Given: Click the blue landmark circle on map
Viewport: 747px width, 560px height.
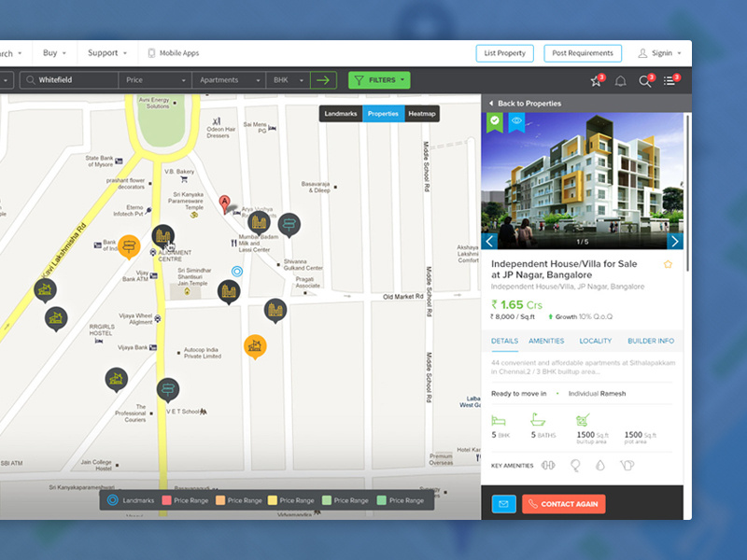Looking at the screenshot, I should tap(237, 272).
